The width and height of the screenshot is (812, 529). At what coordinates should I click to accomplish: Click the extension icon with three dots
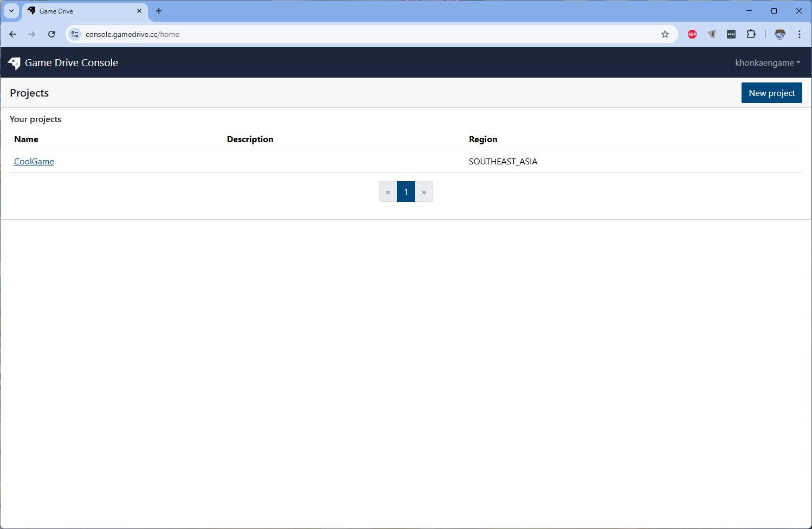pos(731,34)
